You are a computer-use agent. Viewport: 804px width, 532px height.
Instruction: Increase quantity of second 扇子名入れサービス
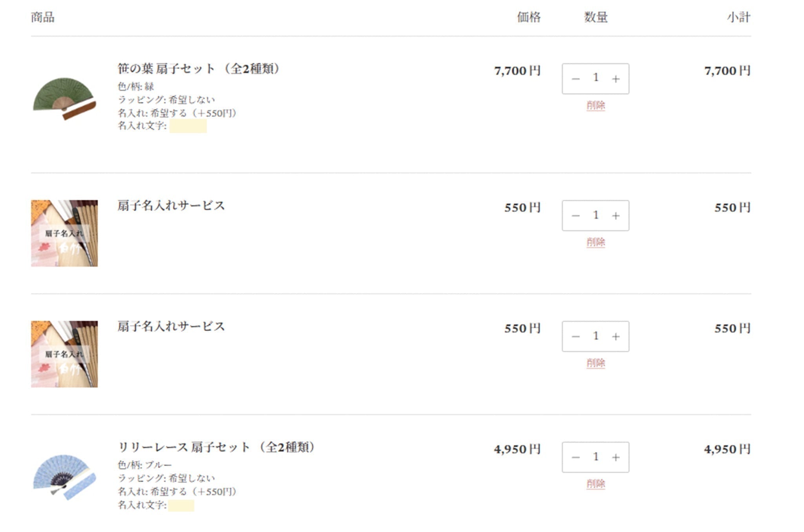pos(616,336)
